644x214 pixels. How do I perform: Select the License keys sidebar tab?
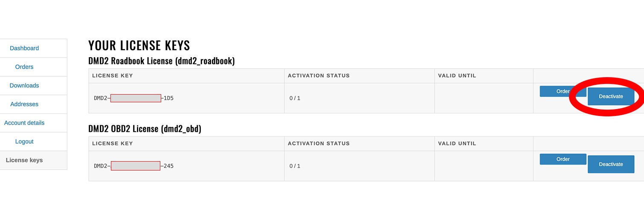(24, 160)
